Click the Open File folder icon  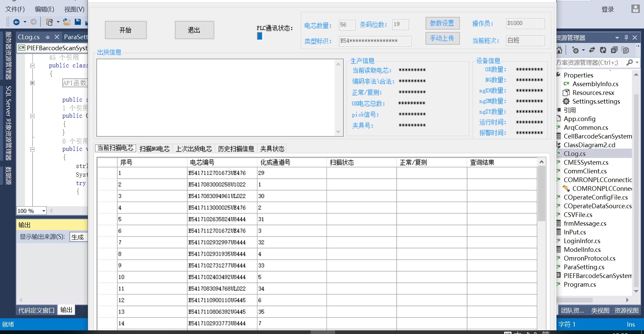(x=67, y=22)
